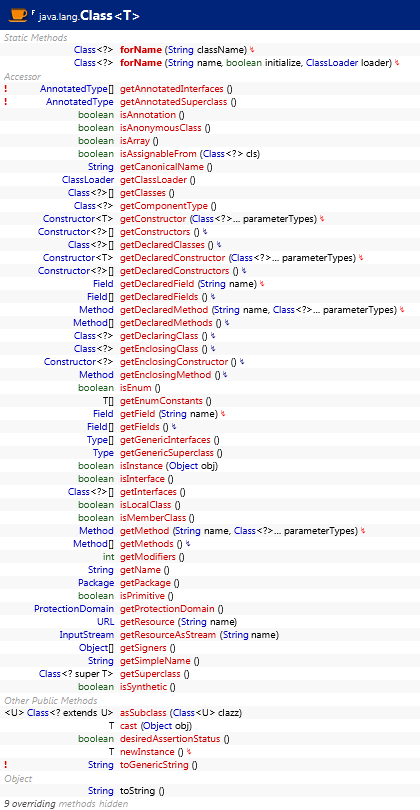
Task: Open the getDeclaredConstructors method link
Action: pyautogui.click(x=175, y=271)
